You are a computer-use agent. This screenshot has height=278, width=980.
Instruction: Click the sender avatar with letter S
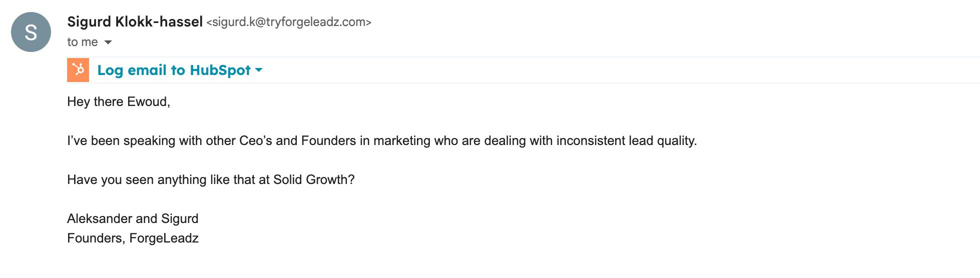tap(31, 32)
